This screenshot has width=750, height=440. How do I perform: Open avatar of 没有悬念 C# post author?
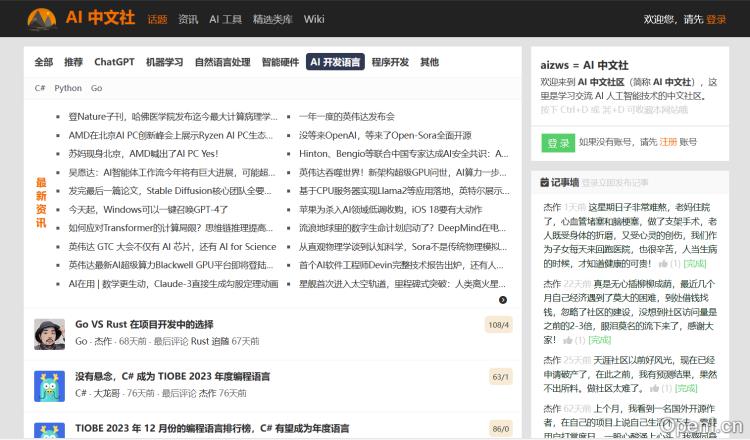pyautogui.click(x=49, y=386)
